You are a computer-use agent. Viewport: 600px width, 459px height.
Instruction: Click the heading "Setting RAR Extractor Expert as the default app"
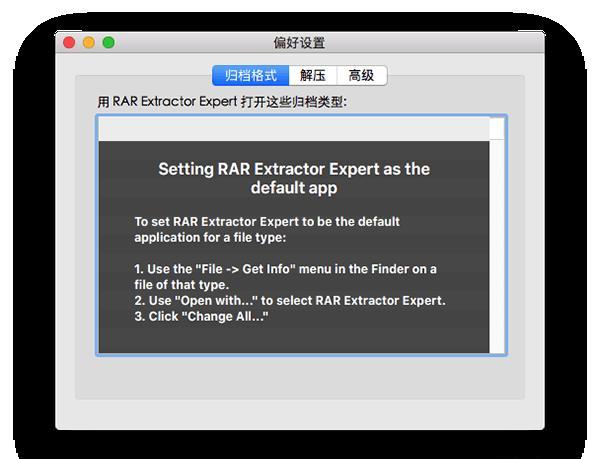pyautogui.click(x=294, y=178)
